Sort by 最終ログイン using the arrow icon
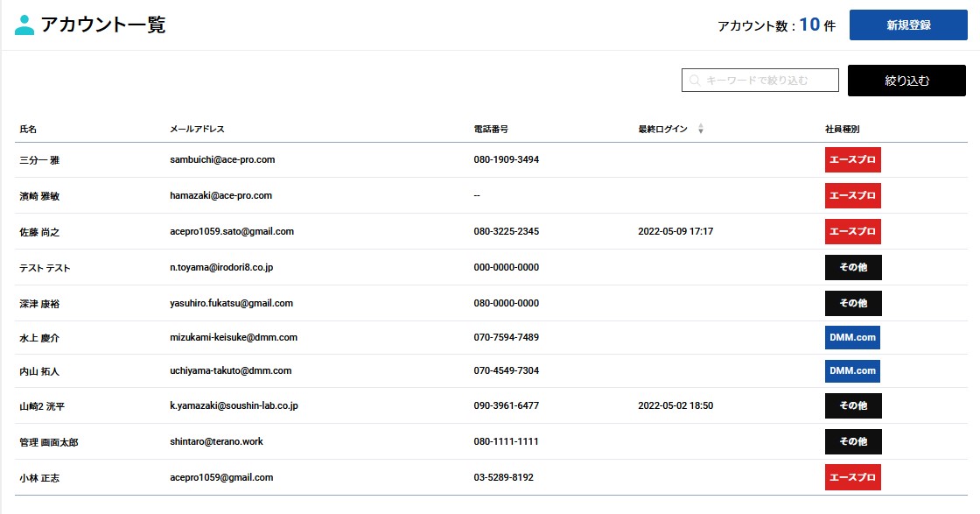This screenshot has height=514, width=980. 701,130
